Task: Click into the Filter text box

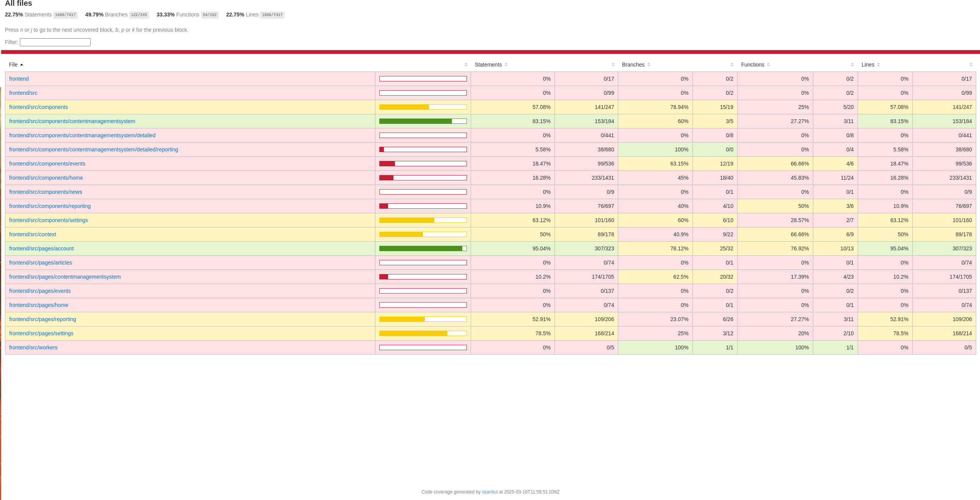Action: tap(55, 42)
